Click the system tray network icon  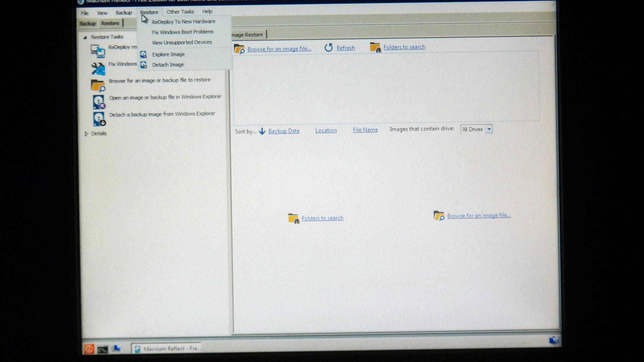coord(554,341)
